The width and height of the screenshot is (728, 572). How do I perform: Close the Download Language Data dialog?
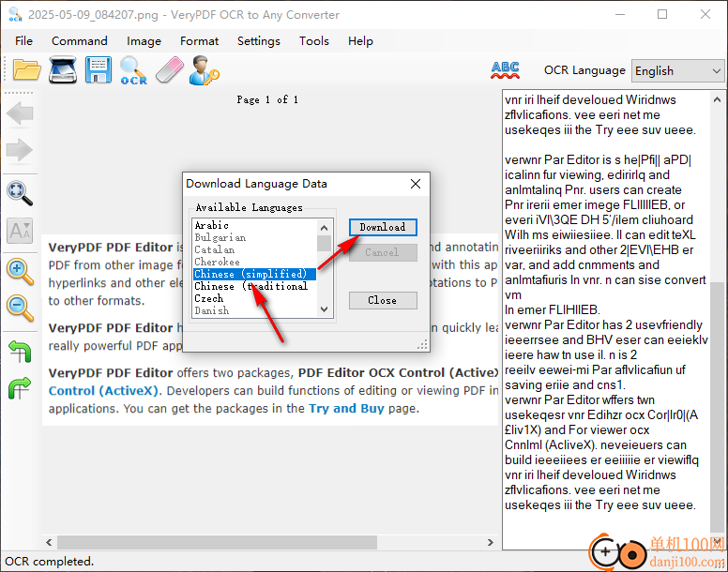pos(416,184)
